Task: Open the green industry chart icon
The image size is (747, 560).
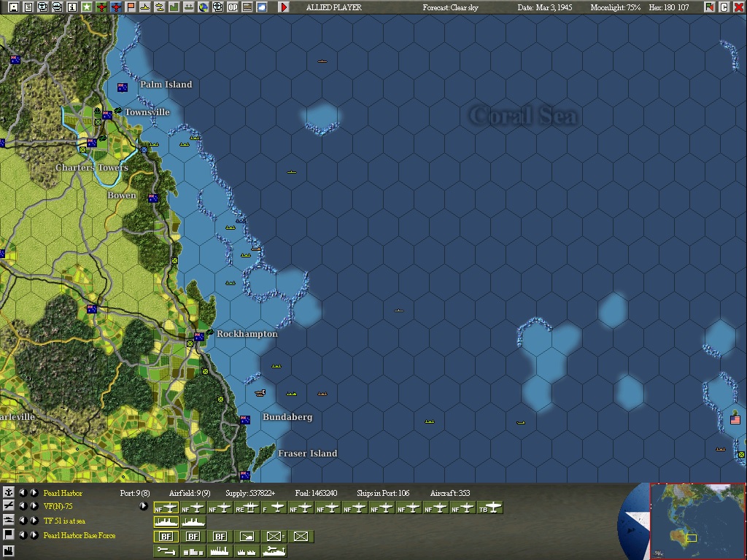Action: pyautogui.click(x=174, y=7)
